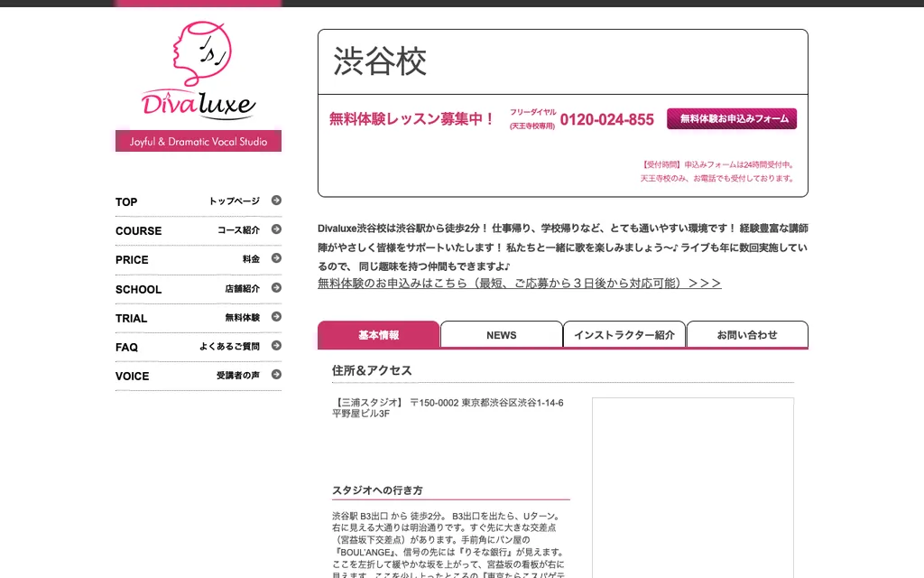Open the TRIAL menu item
The image size is (924, 578).
[x=199, y=318]
